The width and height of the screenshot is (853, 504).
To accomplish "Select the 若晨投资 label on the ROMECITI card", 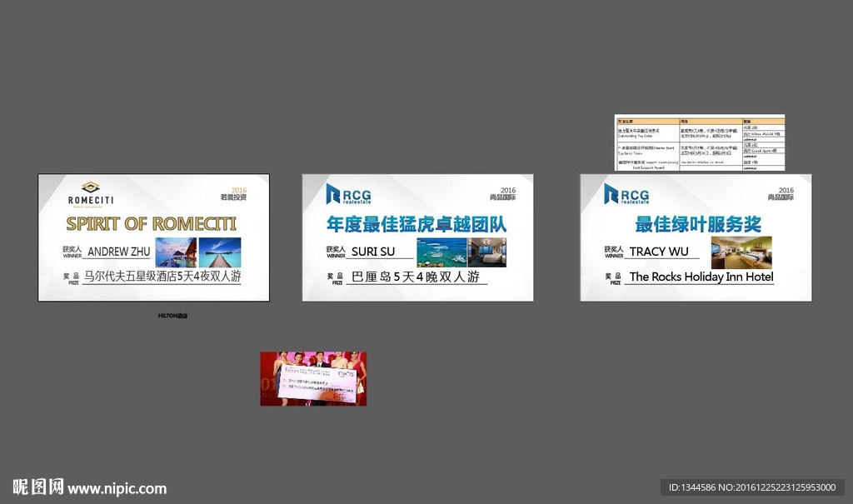I will 233,197.
